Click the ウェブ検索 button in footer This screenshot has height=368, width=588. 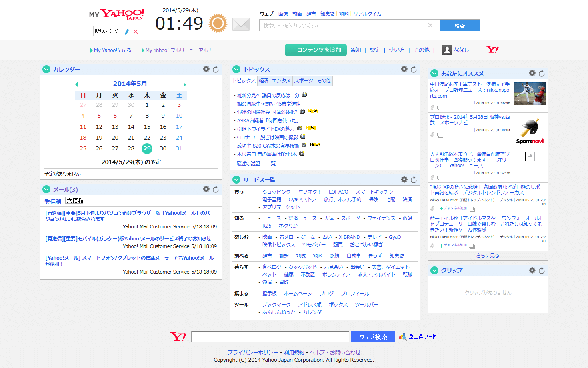pyautogui.click(x=373, y=337)
